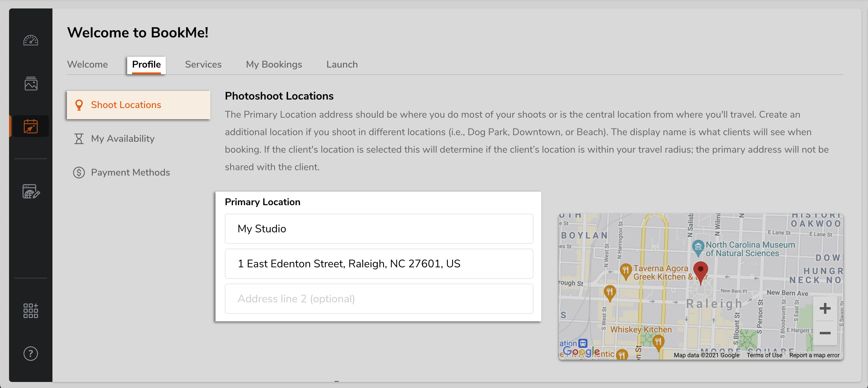
Task: Click the Welcome to BookMe! title
Action: pos(138,33)
